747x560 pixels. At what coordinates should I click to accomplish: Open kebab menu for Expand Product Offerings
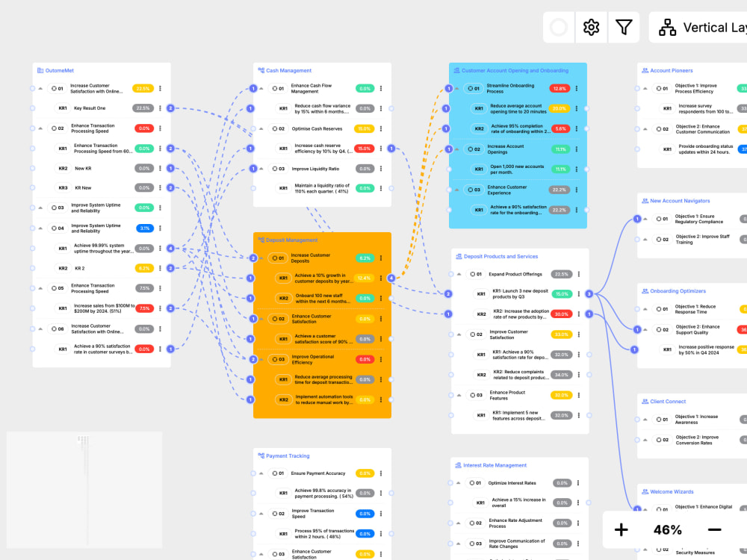pos(578,274)
